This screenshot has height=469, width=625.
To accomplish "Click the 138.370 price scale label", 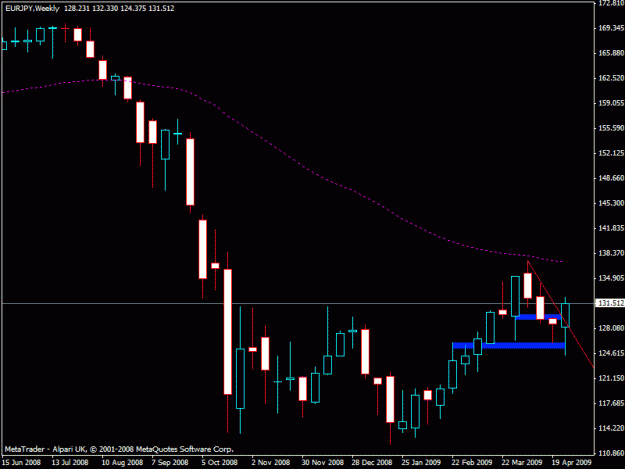I will point(611,253).
